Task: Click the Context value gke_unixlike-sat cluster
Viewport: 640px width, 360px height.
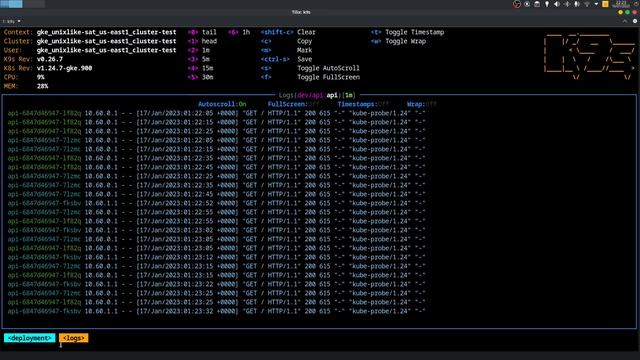Action: pyautogui.click(x=107, y=32)
